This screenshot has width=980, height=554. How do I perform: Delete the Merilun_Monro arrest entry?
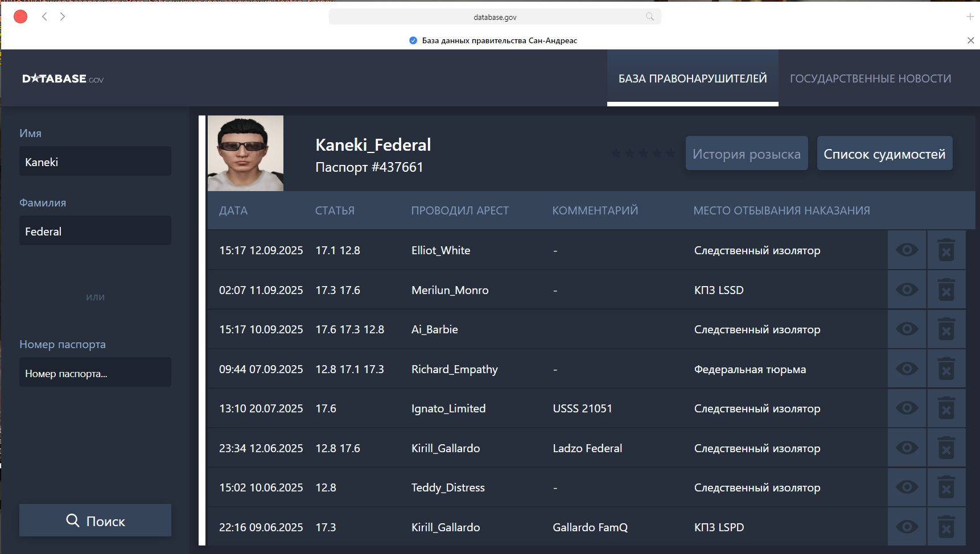[946, 289]
